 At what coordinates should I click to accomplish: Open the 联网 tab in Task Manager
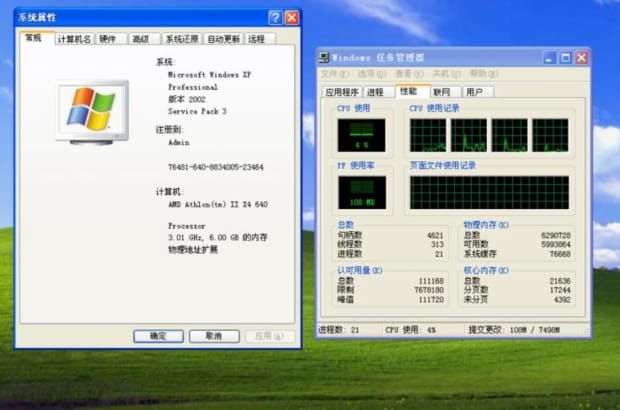click(441, 92)
